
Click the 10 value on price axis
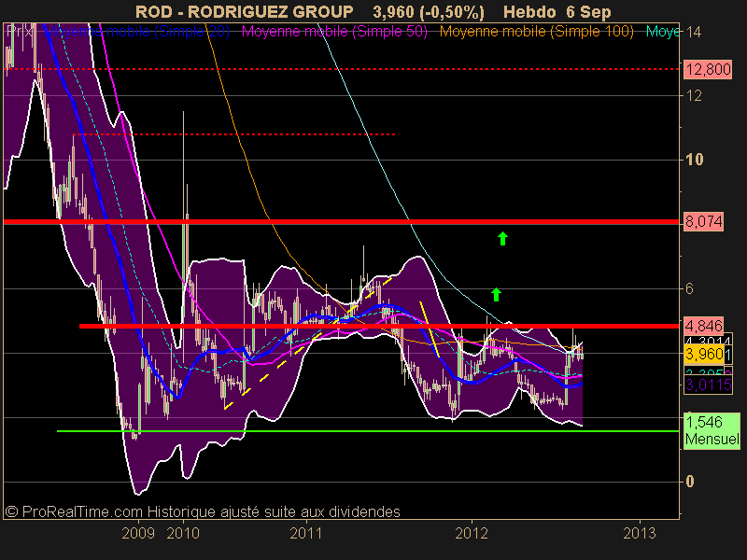point(694,160)
